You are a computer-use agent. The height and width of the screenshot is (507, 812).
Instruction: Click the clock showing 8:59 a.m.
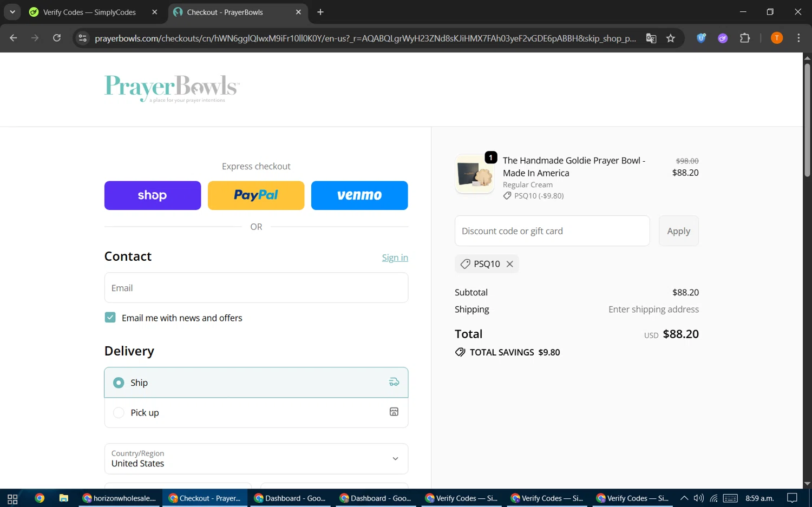click(759, 498)
